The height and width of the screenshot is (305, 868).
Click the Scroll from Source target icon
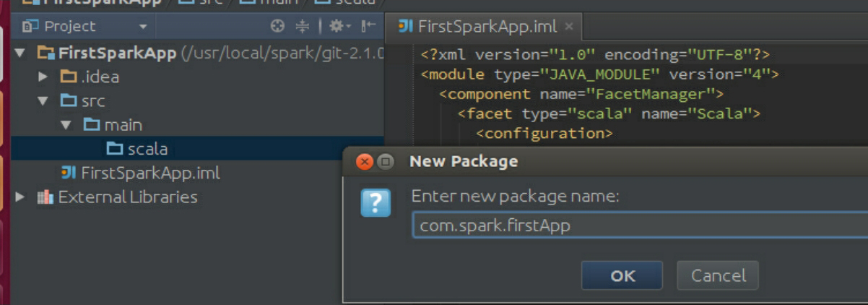277,27
